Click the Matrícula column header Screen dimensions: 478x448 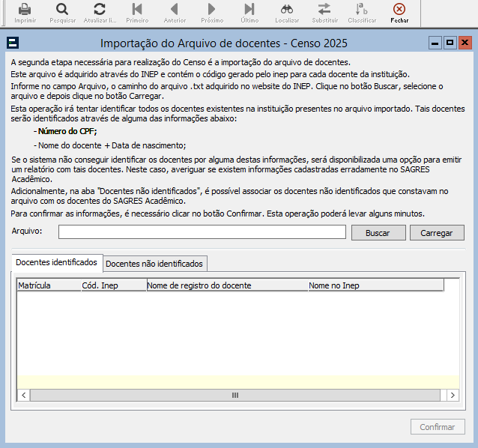click(x=49, y=285)
